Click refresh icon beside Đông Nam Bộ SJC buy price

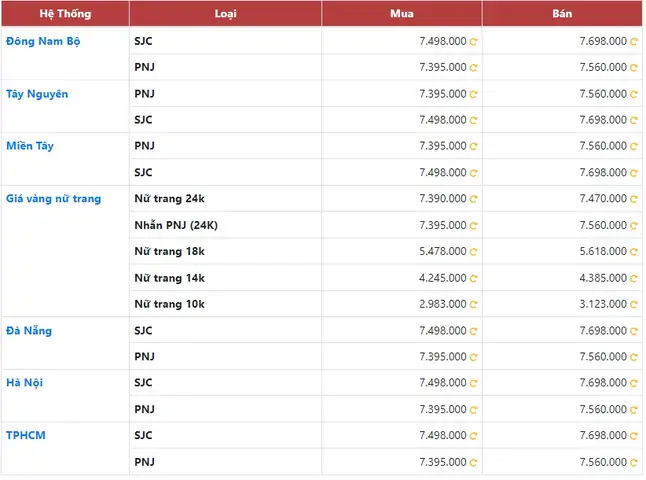[x=473, y=42]
